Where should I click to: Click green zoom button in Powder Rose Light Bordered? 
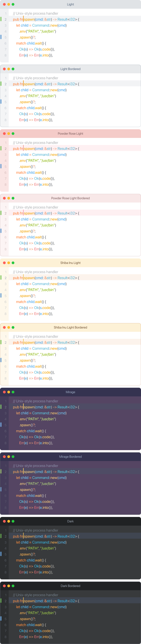click(x=13, y=198)
